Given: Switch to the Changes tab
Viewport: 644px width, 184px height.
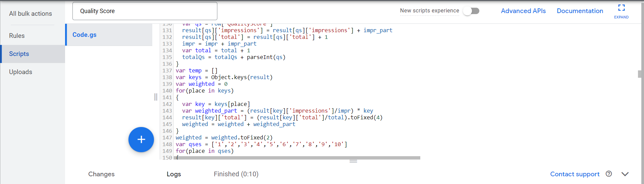Looking at the screenshot, I should (x=101, y=174).
